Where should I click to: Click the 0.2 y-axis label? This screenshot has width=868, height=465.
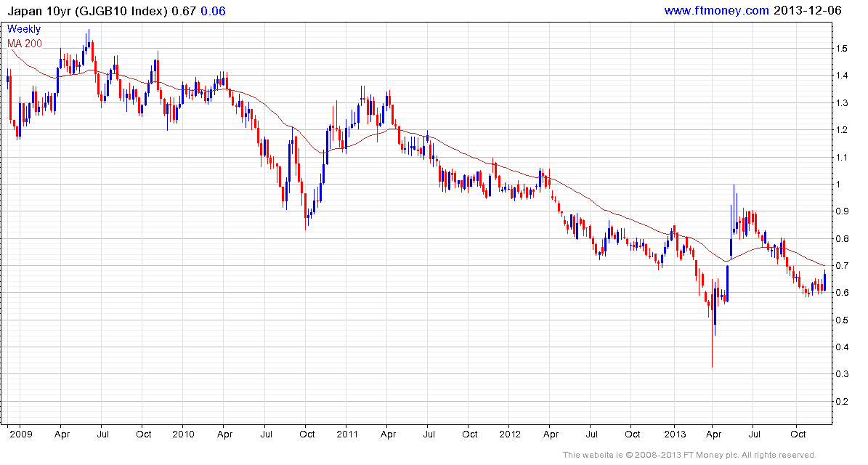(x=841, y=402)
